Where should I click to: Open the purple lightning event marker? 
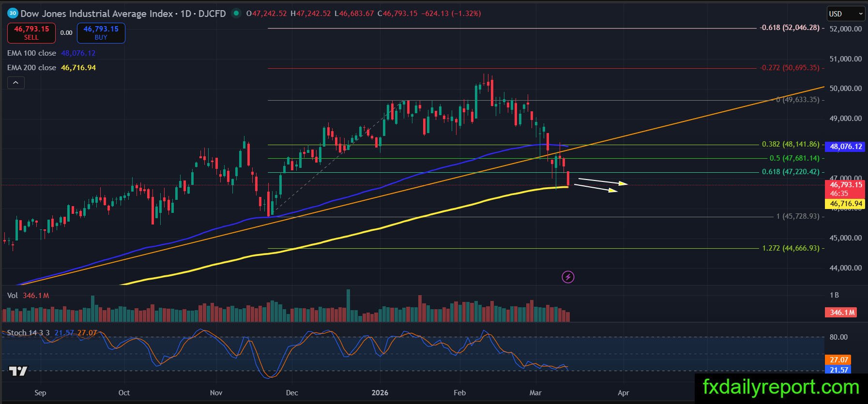[568, 277]
